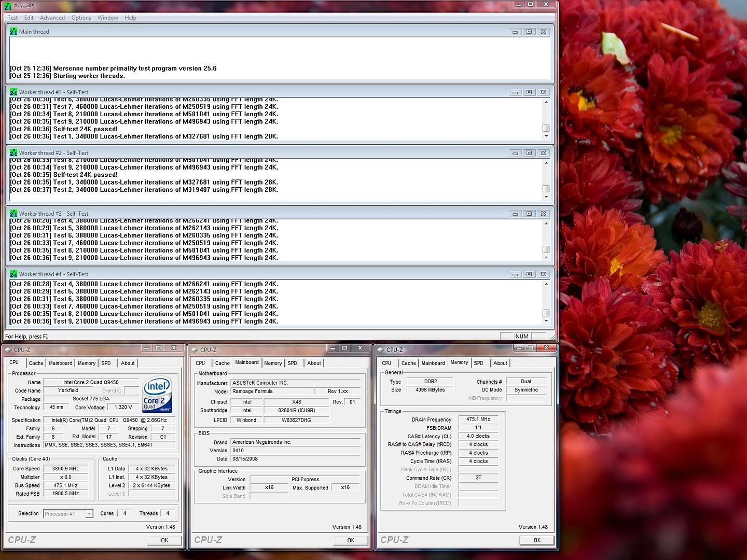This screenshot has width=747, height=560.
Task: Click the Prime95 icon in the title bar
Action: pos(8,6)
